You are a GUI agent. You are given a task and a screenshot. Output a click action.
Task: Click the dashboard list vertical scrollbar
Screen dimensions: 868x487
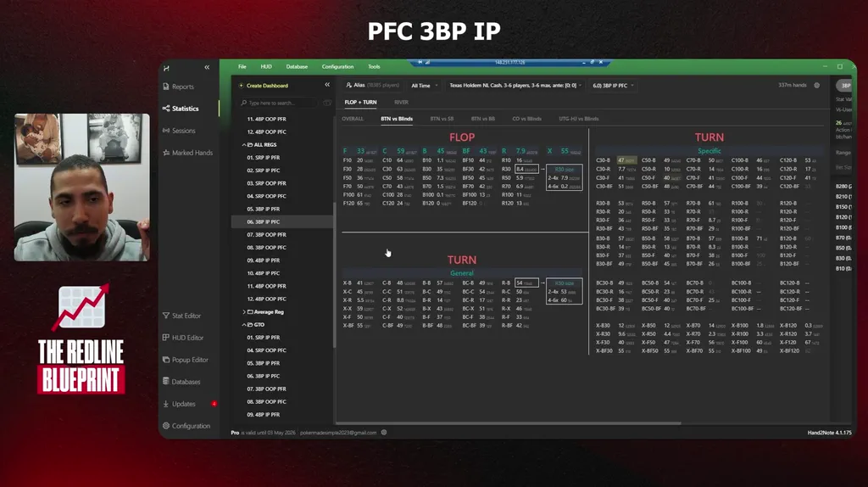[x=334, y=276]
